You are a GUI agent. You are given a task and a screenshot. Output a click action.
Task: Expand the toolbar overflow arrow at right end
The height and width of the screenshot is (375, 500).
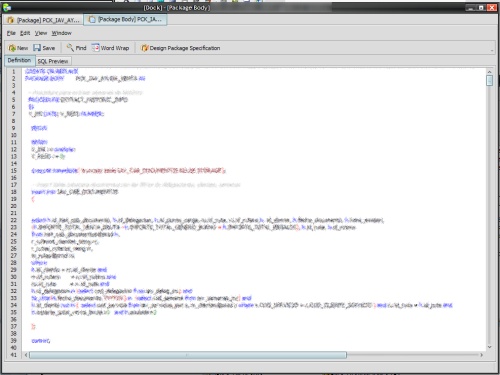click(492, 51)
